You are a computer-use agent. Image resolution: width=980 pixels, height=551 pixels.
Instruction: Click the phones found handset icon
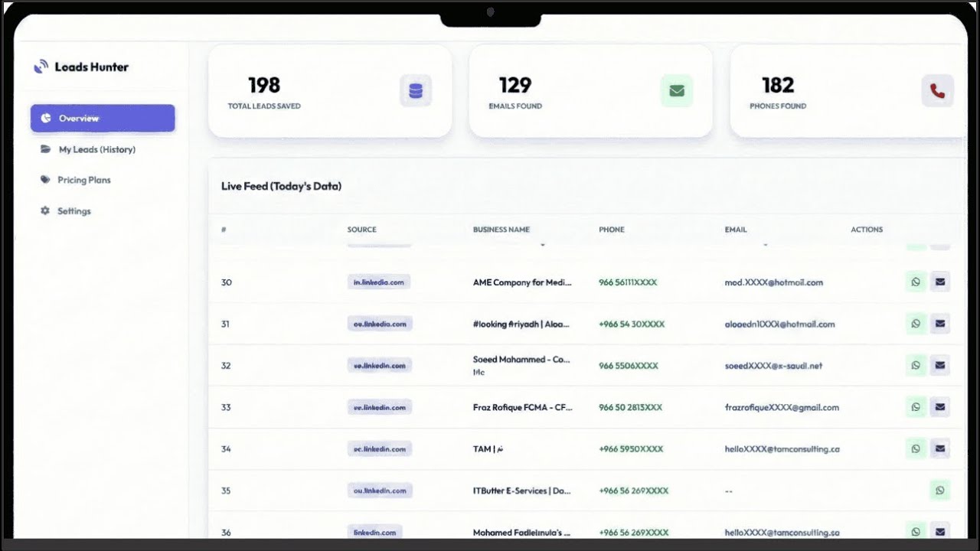[x=937, y=91]
